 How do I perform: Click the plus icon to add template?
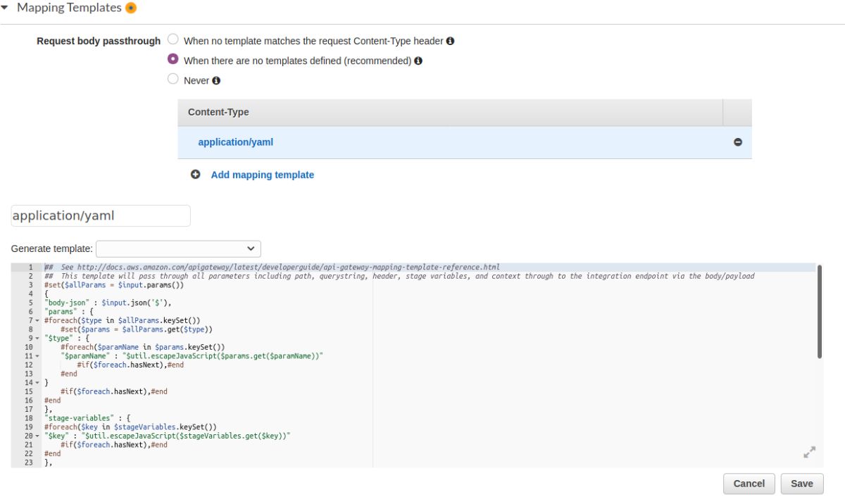tap(196, 175)
